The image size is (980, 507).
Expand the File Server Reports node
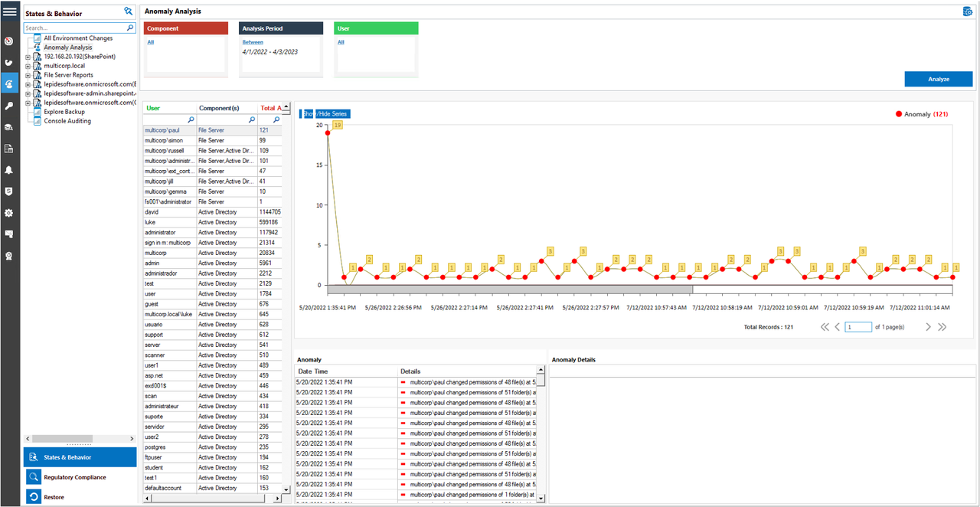[x=28, y=75]
